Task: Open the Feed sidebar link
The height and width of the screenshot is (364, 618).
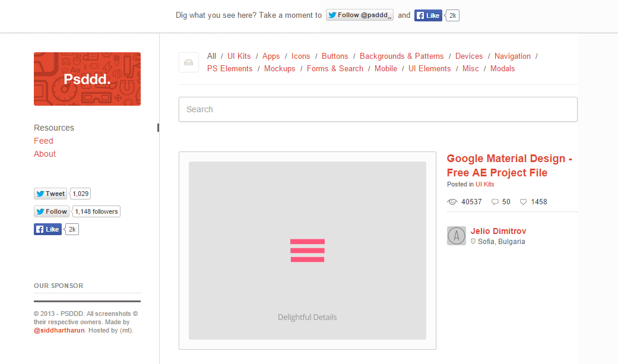Action: (43, 141)
